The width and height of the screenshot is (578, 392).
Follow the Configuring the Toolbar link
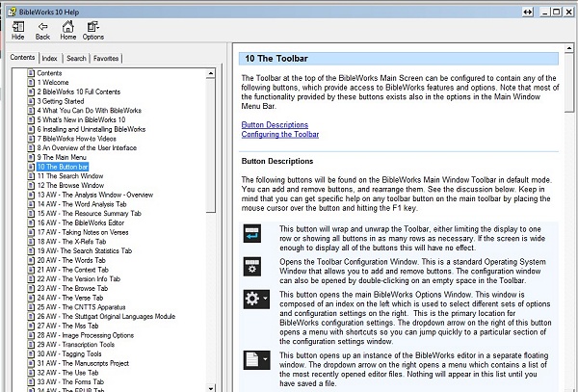[x=280, y=135]
